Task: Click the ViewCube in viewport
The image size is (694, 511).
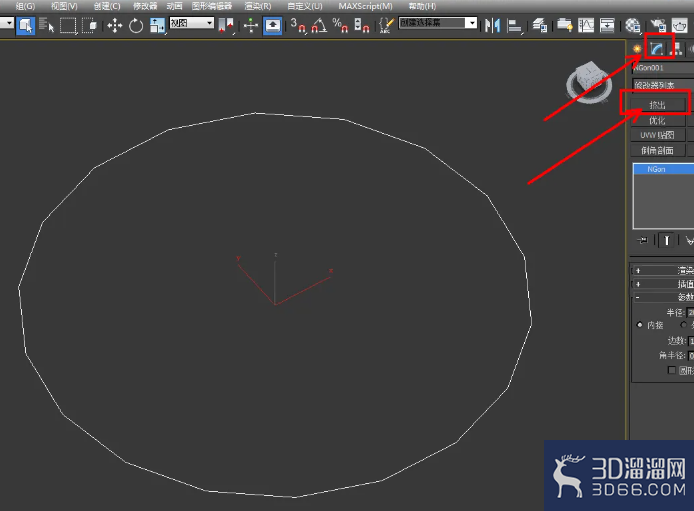Action: [x=588, y=82]
